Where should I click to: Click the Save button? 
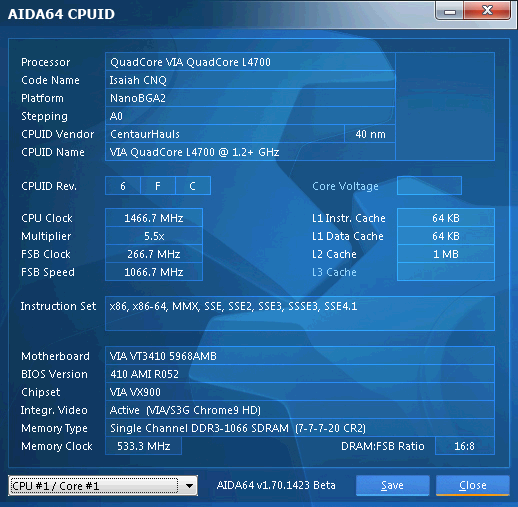pos(392,485)
